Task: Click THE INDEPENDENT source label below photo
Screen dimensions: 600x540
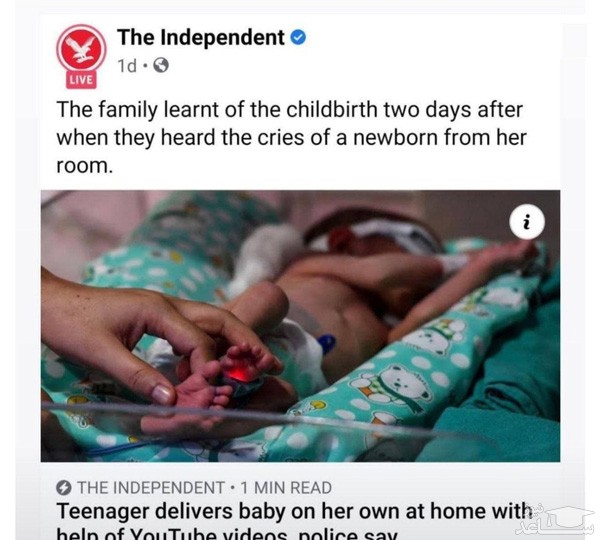Action: click(151, 488)
